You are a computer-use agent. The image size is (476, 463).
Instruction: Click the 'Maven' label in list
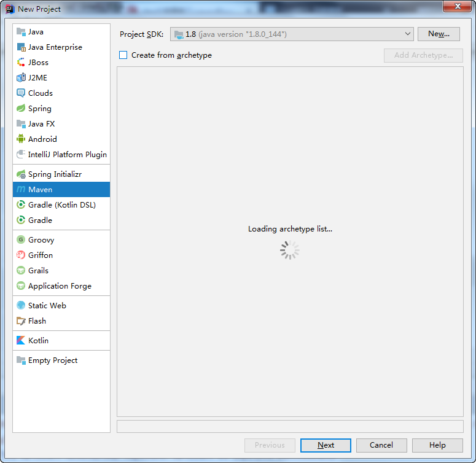(x=40, y=190)
